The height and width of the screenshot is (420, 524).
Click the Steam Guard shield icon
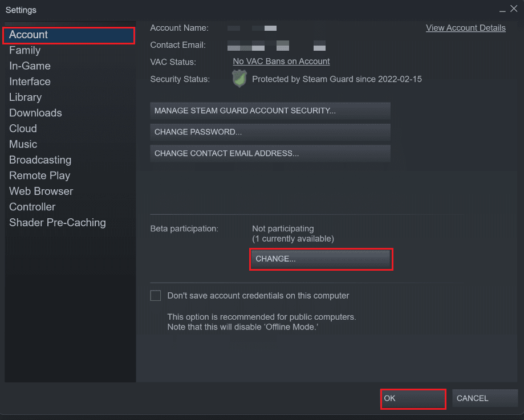click(239, 79)
